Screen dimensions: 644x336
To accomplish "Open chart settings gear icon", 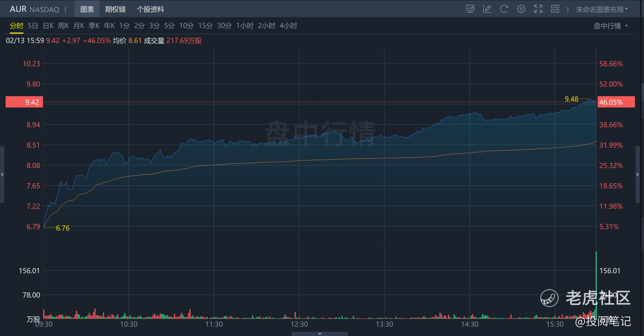I will point(521,9).
